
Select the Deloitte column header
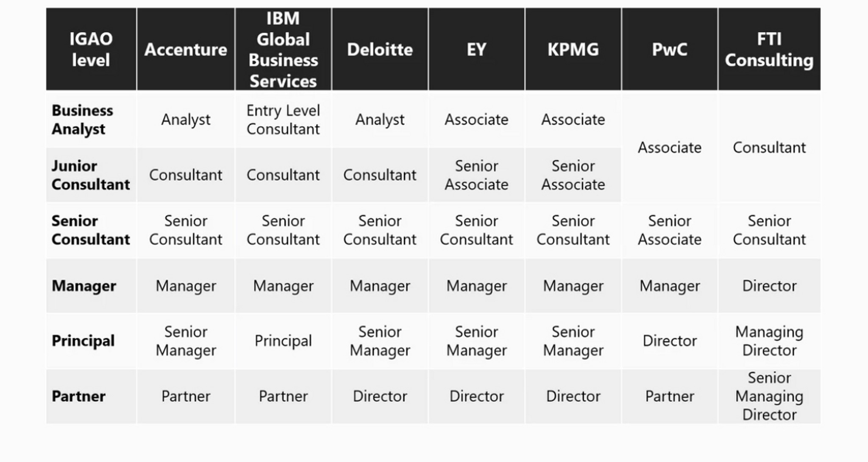pyautogui.click(x=380, y=49)
